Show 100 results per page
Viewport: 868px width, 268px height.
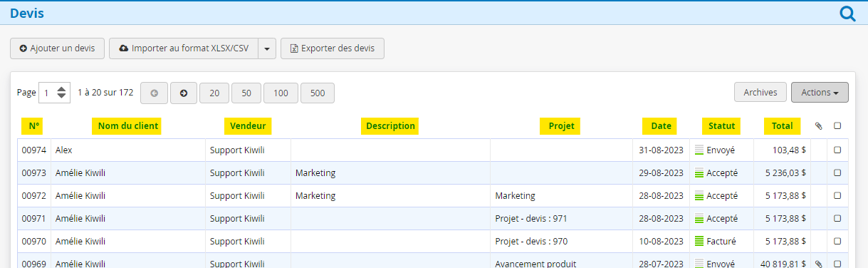click(x=281, y=93)
